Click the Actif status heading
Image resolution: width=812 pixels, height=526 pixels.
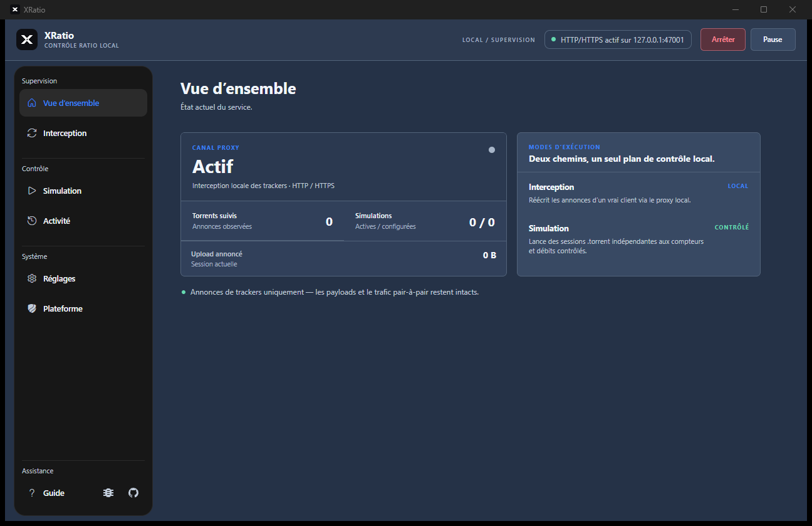212,167
